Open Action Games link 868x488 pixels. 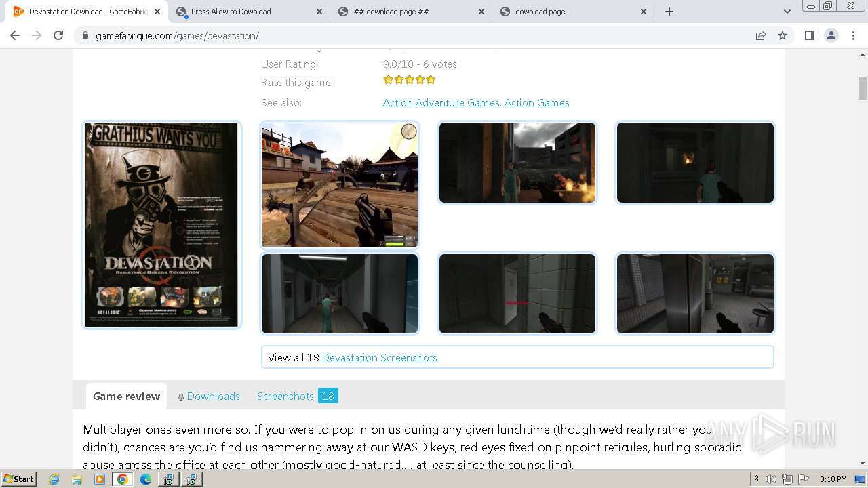click(x=536, y=103)
